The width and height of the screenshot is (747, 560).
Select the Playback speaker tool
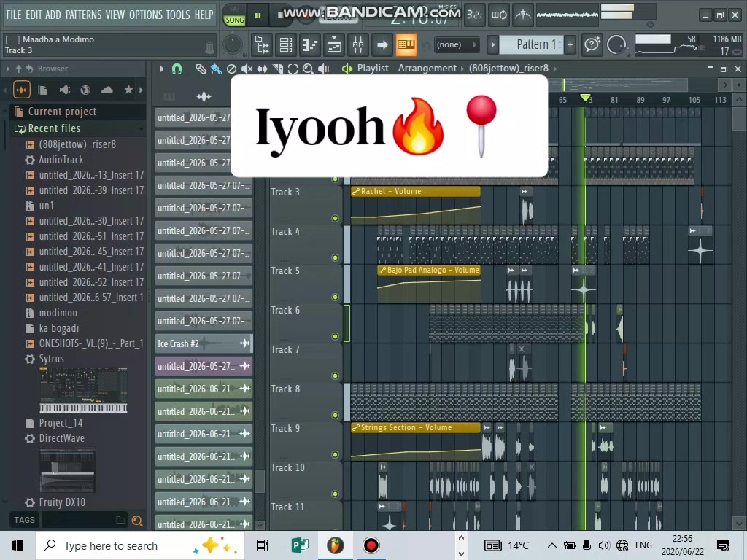pyautogui.click(x=324, y=69)
